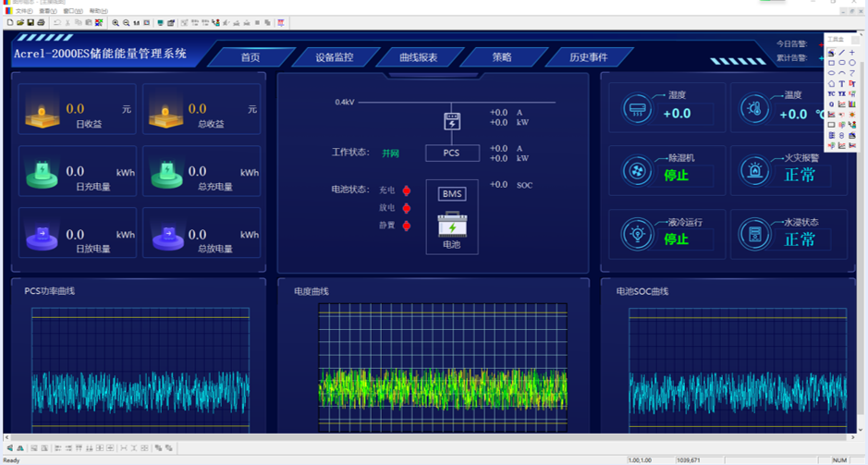This screenshot has width=868, height=465.
Task: Click the green monitor icon in toolbar
Action: point(161,23)
